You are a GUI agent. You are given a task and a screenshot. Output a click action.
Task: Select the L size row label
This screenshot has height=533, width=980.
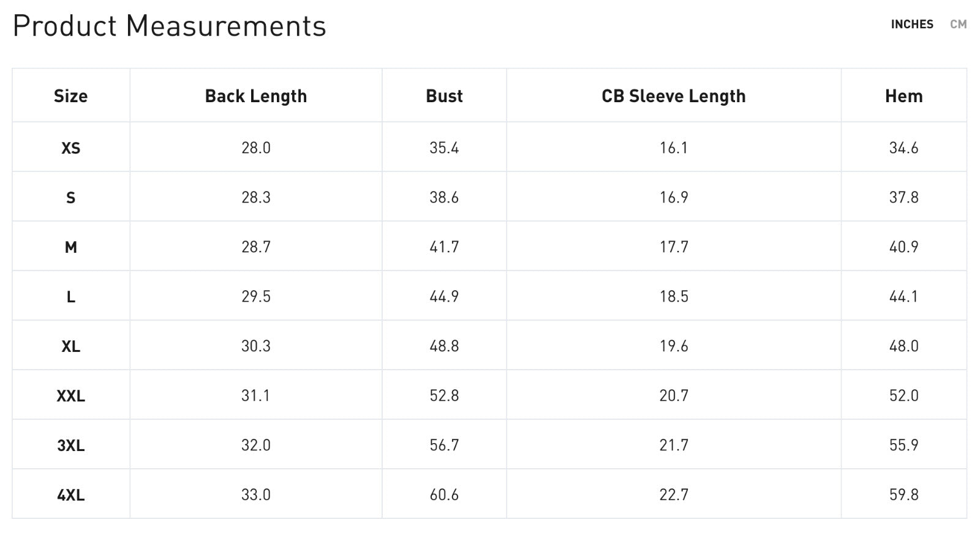click(70, 297)
